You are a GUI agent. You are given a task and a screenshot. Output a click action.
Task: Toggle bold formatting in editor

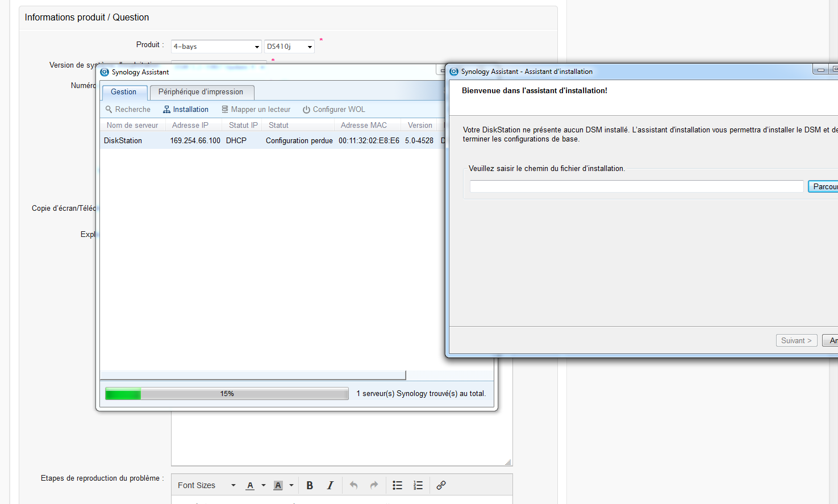tap(310, 485)
